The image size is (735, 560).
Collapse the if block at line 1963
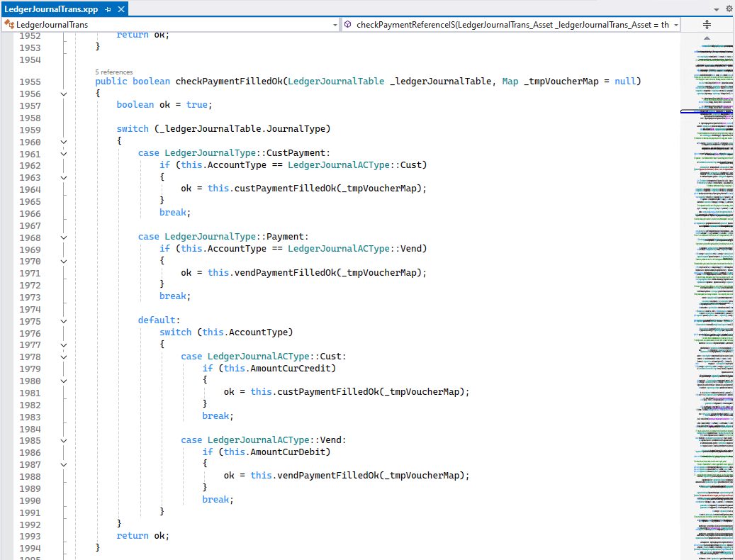point(64,178)
